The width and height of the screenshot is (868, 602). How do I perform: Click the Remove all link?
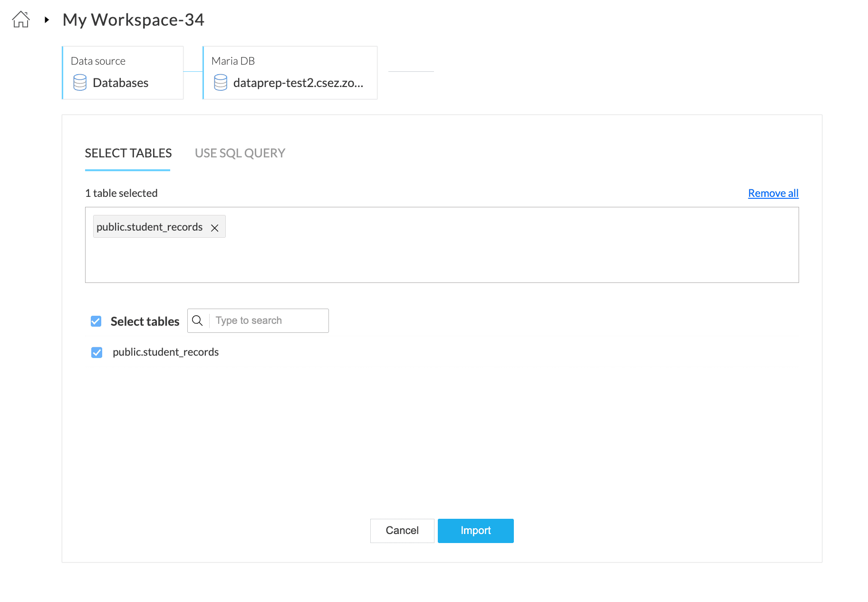point(773,193)
